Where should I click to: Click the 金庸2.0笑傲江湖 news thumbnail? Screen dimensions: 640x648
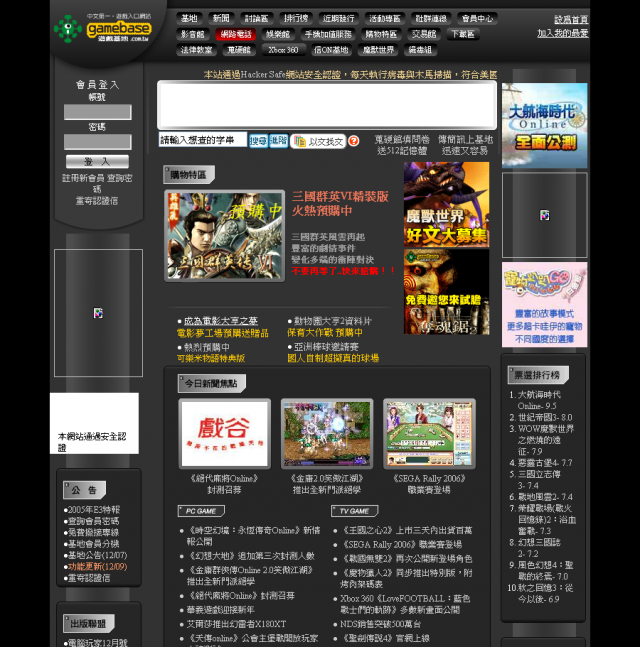(x=327, y=434)
